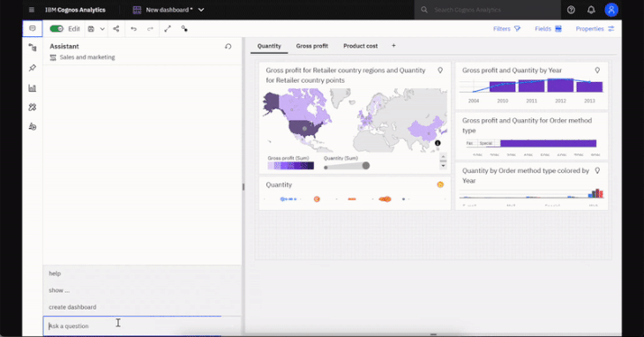644x337 pixels.
Task: Click the map legend scroll-down arrow
Action: click(x=443, y=166)
